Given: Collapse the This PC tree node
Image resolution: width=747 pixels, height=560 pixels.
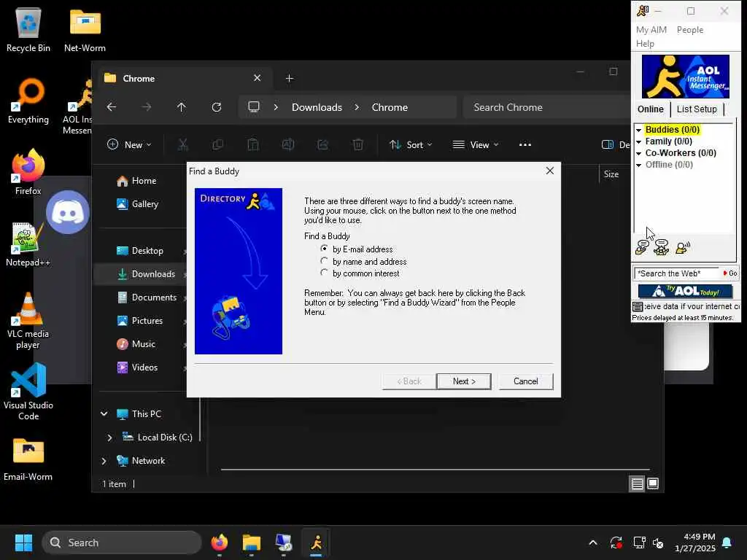Looking at the screenshot, I should (x=104, y=414).
